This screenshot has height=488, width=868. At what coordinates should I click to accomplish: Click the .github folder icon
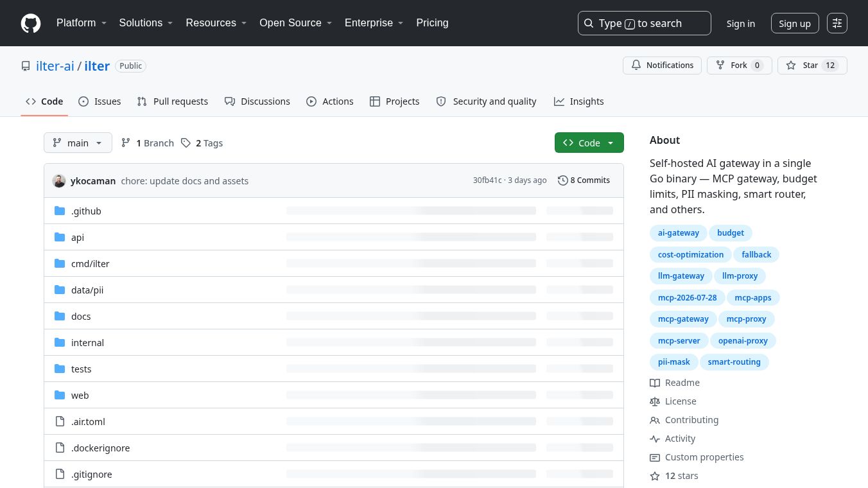[x=60, y=211]
